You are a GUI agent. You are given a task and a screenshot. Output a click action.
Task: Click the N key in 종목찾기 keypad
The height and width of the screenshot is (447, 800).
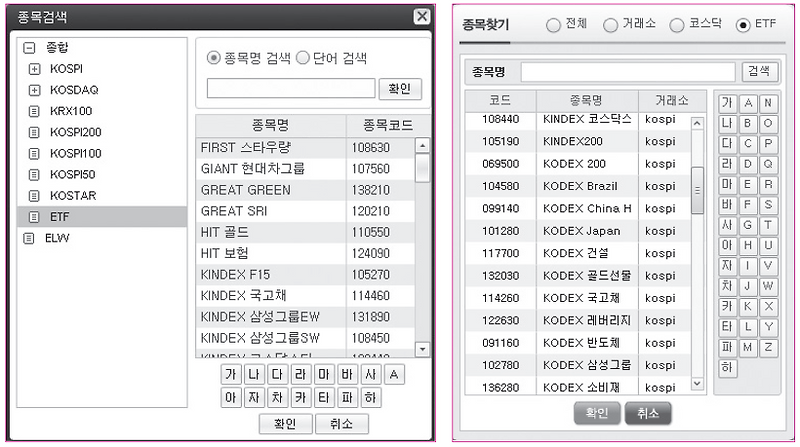(768, 104)
